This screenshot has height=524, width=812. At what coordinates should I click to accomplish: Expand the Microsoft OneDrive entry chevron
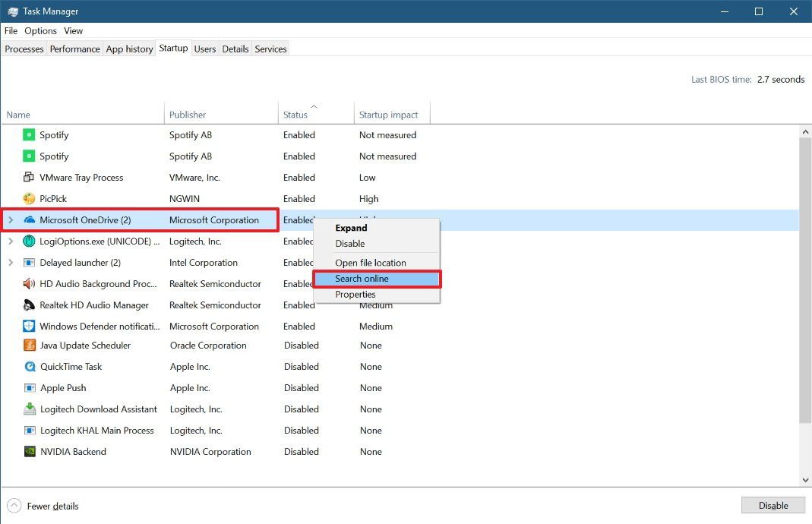(x=10, y=219)
